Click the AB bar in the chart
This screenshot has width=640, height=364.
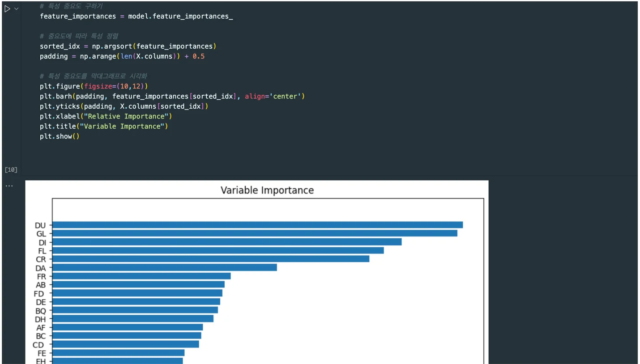(138, 284)
